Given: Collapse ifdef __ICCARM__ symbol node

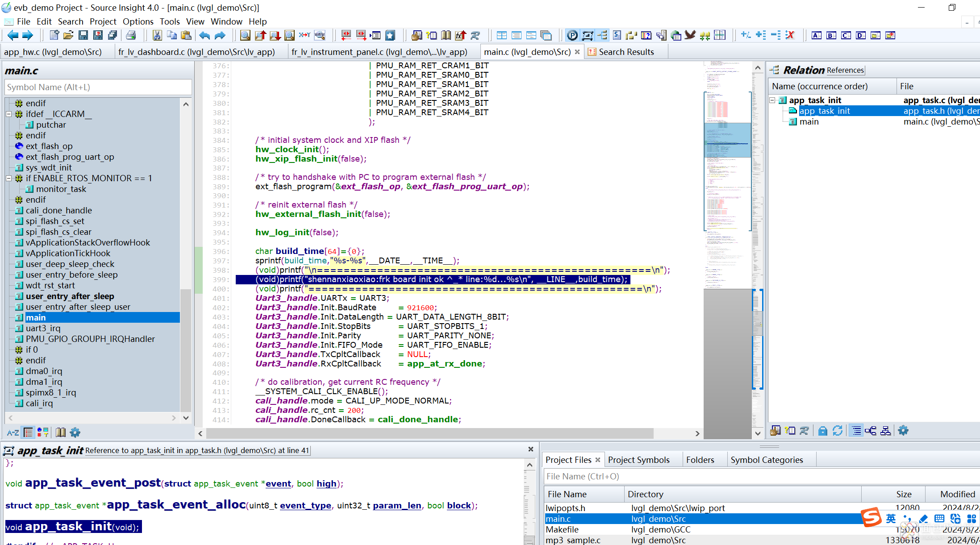Looking at the screenshot, I should (8, 114).
